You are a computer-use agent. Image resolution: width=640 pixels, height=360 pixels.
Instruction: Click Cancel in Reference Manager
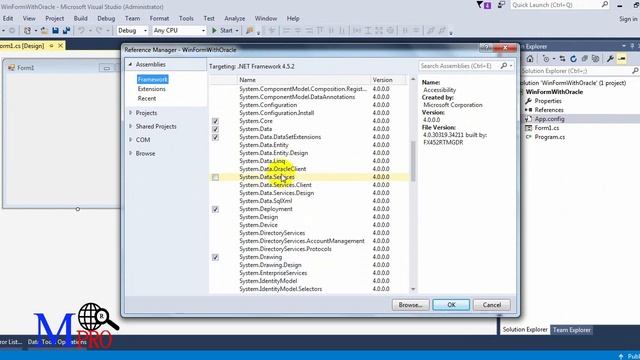coord(492,305)
